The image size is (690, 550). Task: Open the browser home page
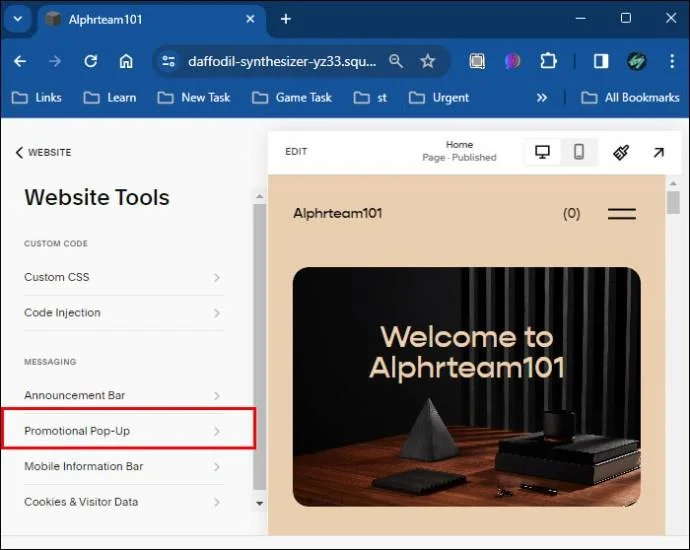tap(126, 61)
